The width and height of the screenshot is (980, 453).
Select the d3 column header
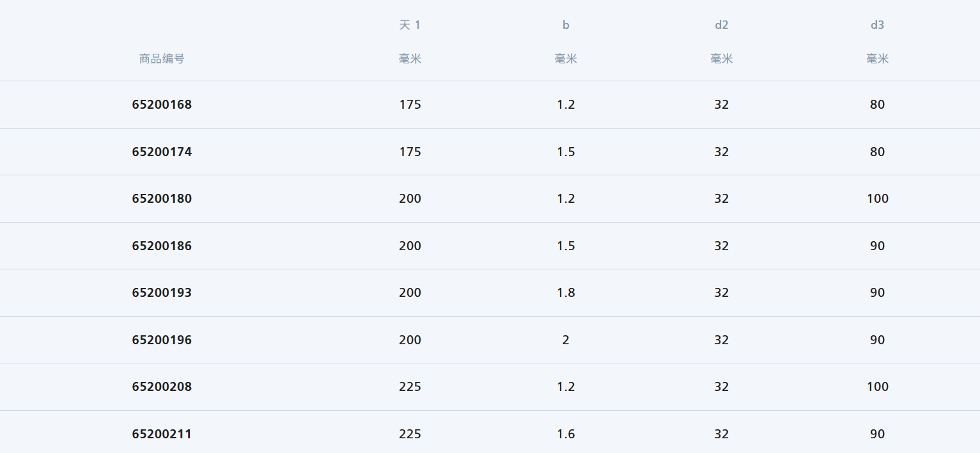click(877, 25)
